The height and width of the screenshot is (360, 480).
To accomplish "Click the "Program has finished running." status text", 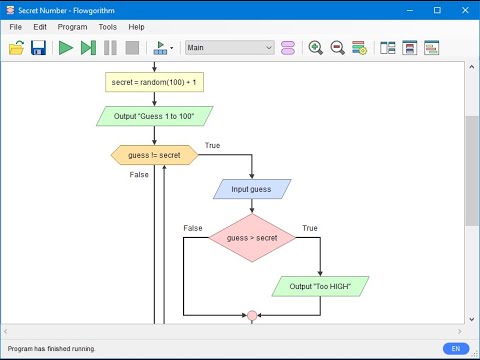I will click(51, 349).
